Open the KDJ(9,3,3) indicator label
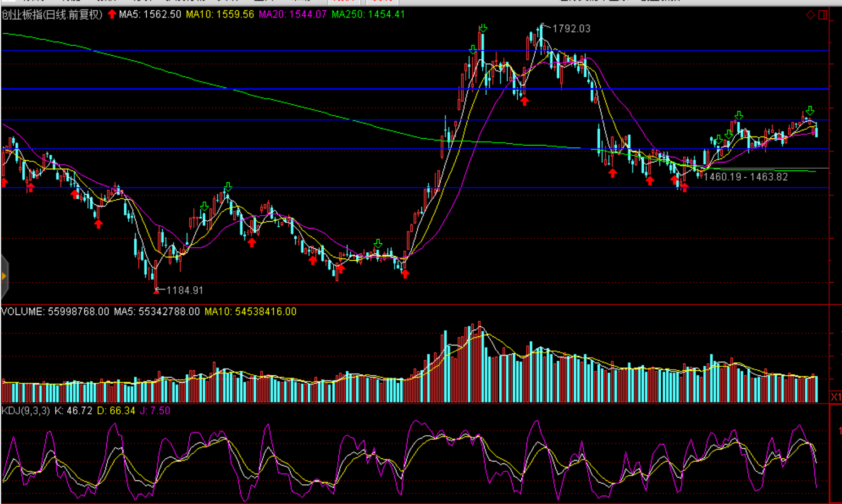842x504 pixels. [25, 411]
